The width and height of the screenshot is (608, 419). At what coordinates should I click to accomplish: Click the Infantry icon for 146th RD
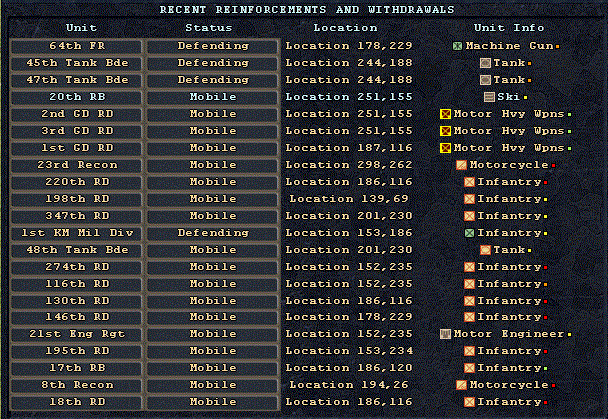pyautogui.click(x=469, y=317)
